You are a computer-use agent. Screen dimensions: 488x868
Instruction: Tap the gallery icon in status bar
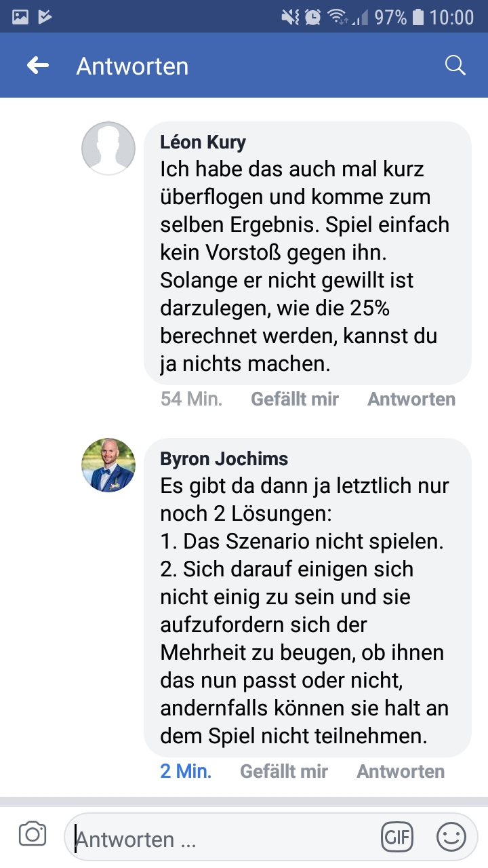(20, 17)
